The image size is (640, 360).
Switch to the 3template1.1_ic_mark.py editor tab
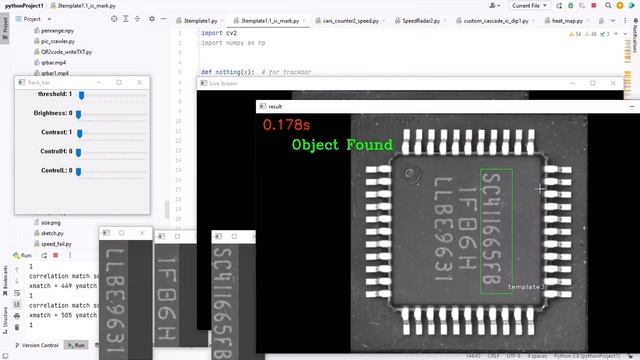coord(269,20)
